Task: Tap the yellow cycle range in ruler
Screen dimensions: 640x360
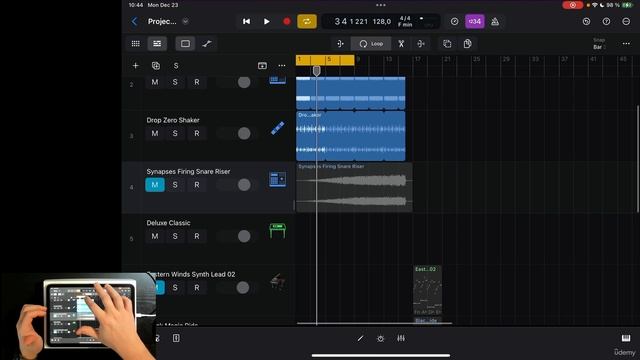Action: point(325,60)
